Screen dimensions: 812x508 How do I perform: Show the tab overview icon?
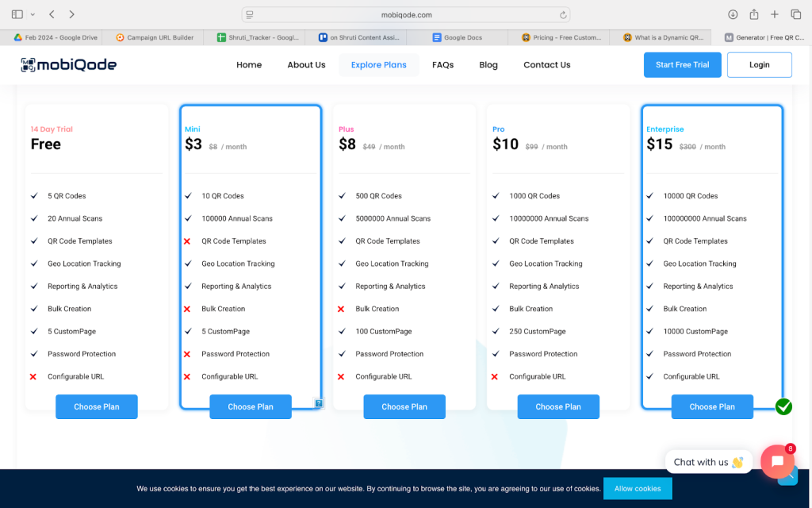(x=796, y=14)
